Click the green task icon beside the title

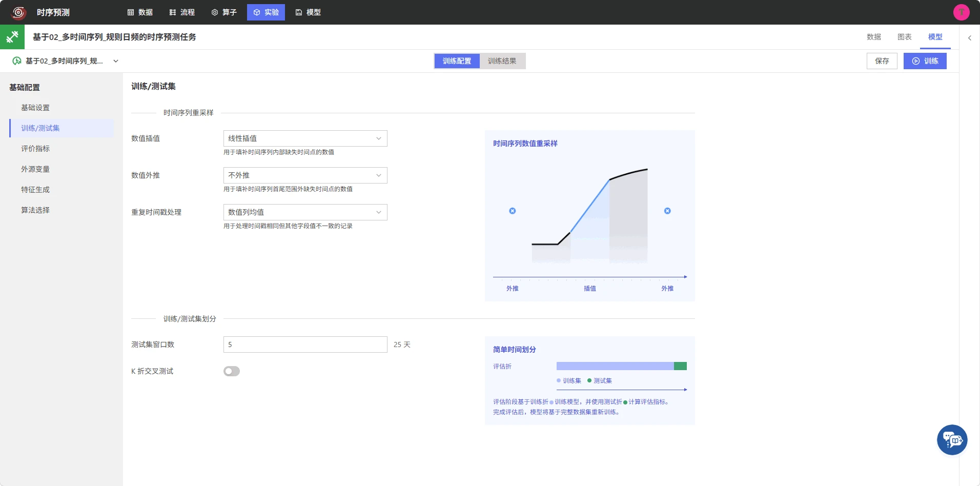click(12, 37)
